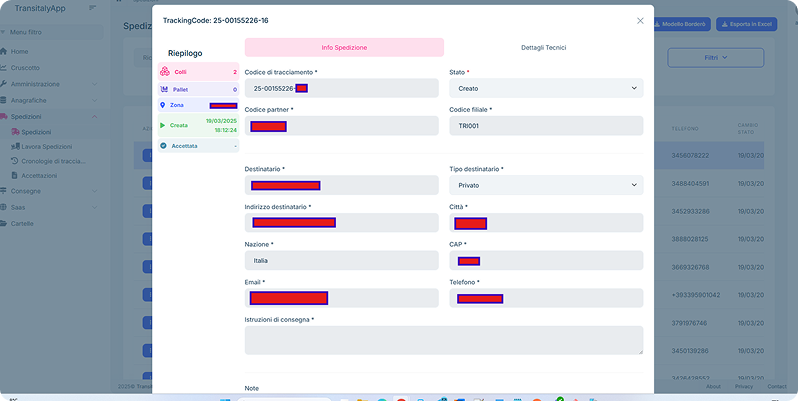The image size is (798, 401).
Task: Click the Accettata checkmark icon
Action: 163,146
